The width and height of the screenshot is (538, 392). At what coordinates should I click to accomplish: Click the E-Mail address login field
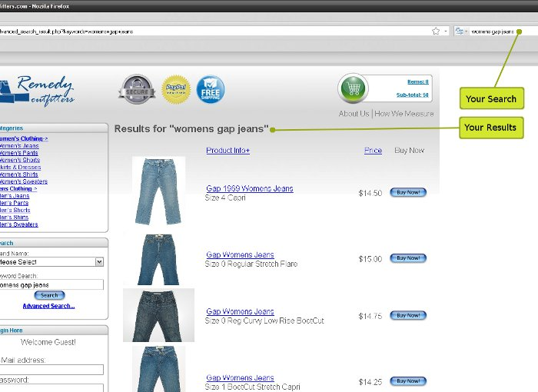pos(51,370)
